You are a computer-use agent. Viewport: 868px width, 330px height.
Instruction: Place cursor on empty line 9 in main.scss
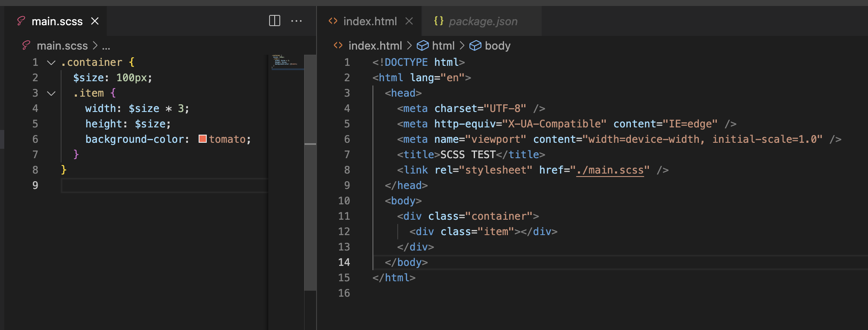[x=164, y=186]
